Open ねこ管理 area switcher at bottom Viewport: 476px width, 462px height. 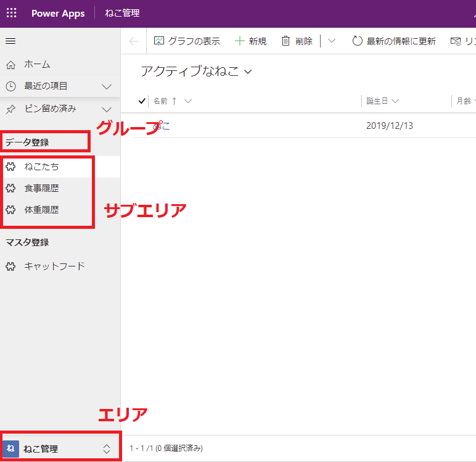tap(60, 449)
